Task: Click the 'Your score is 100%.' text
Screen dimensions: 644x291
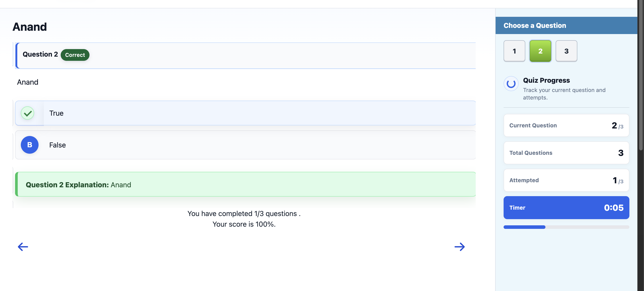Action: point(244,224)
